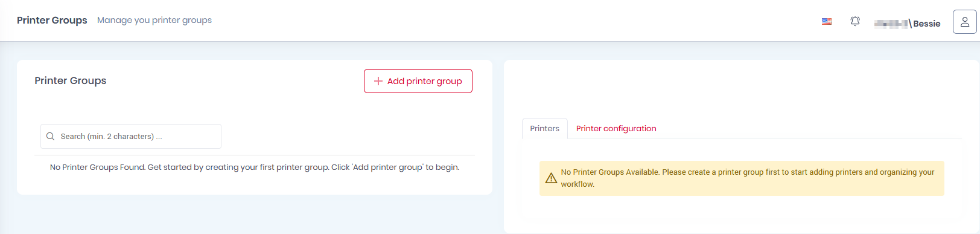Click the blurred domain name before Bessie
The image size is (980, 234).
(x=891, y=24)
